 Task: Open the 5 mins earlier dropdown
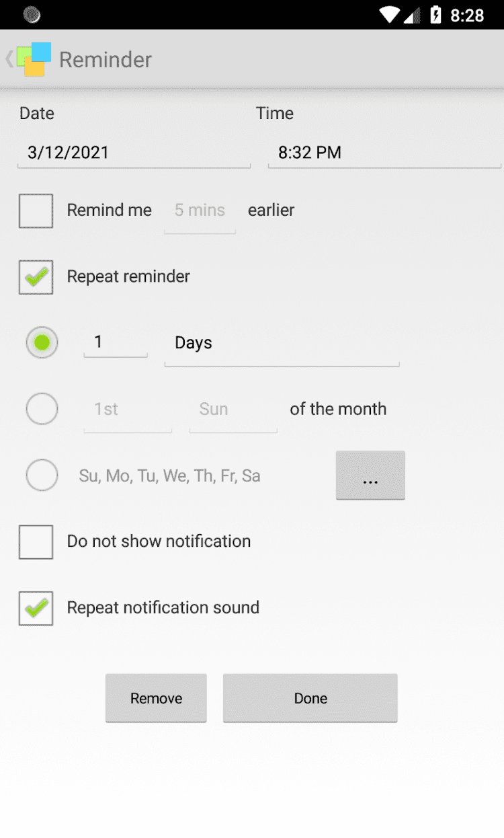point(200,211)
